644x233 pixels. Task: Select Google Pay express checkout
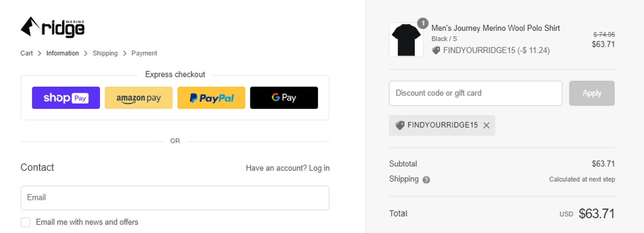point(284,98)
